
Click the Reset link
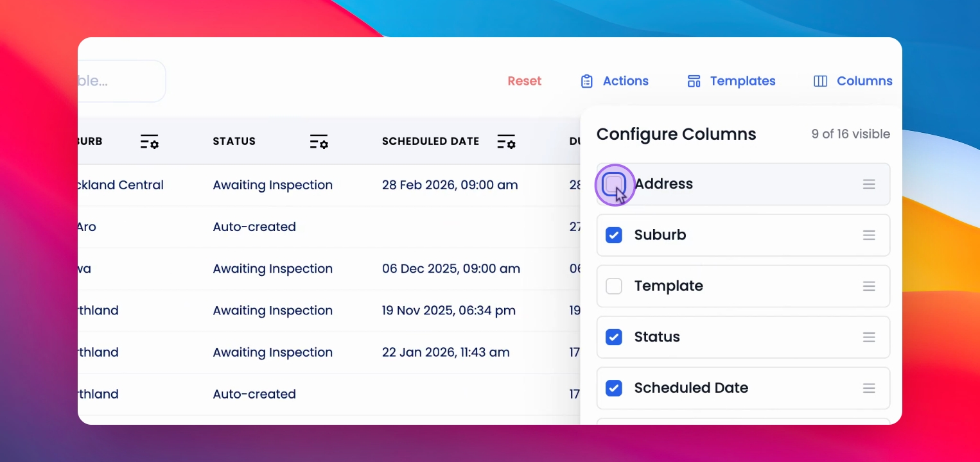pyautogui.click(x=525, y=81)
